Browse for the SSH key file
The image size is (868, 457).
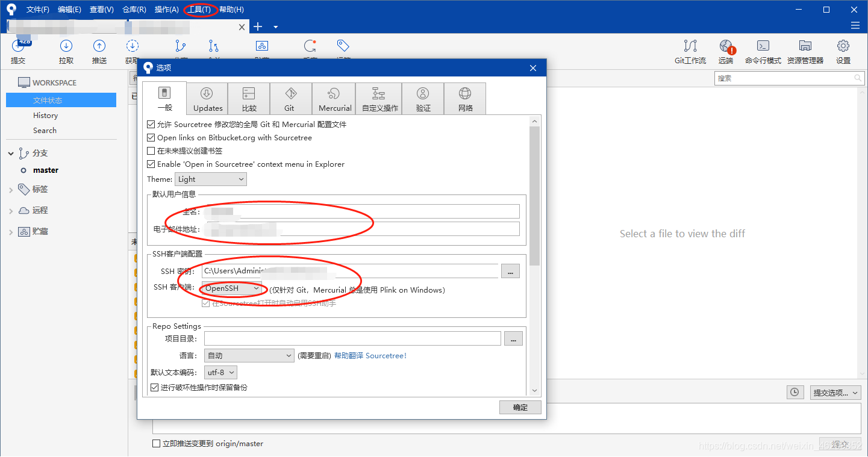[510, 272]
